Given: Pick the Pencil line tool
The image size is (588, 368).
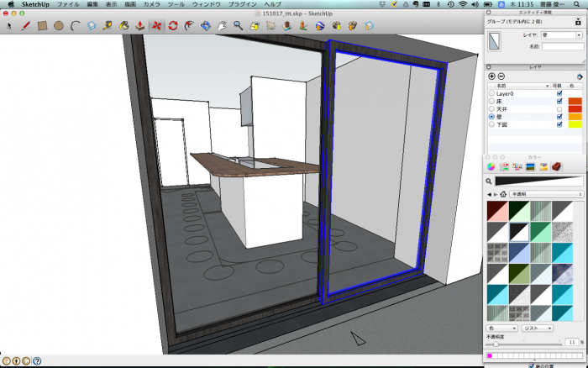Looking at the screenshot, I should 25,25.
